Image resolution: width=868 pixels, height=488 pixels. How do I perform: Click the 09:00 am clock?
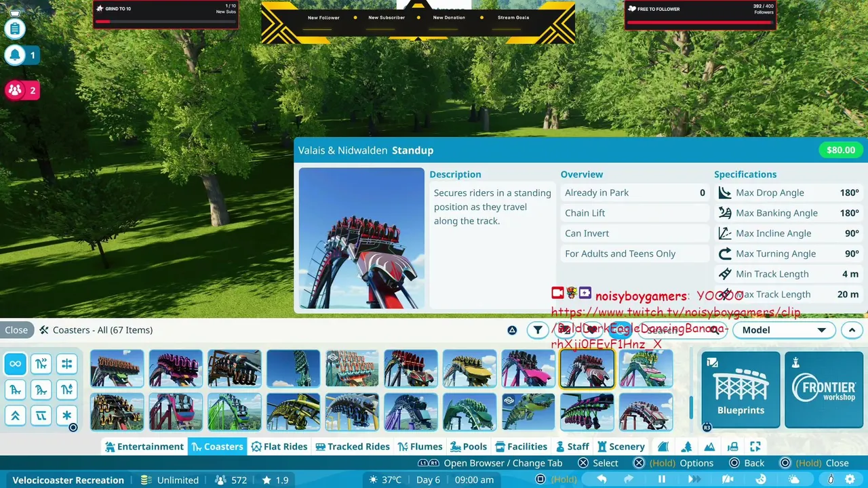[474, 480]
